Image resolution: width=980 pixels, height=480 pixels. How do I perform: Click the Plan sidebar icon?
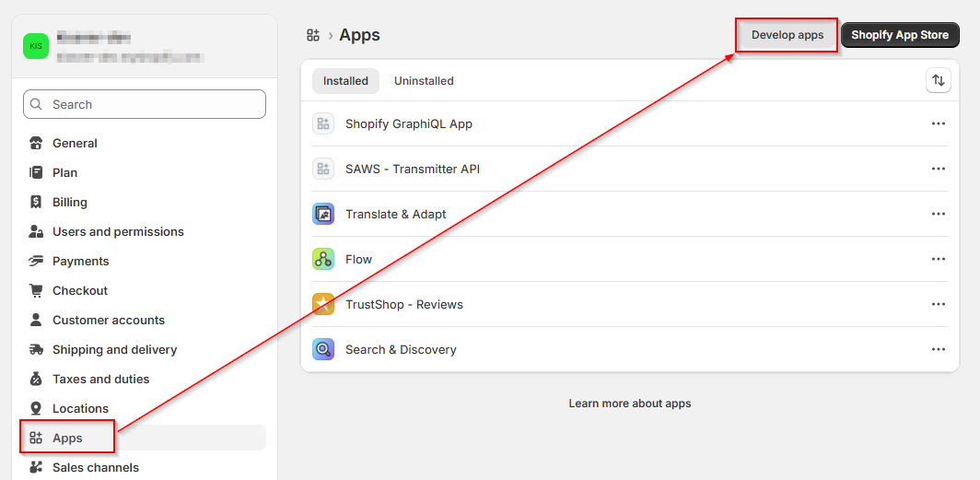[x=36, y=172]
